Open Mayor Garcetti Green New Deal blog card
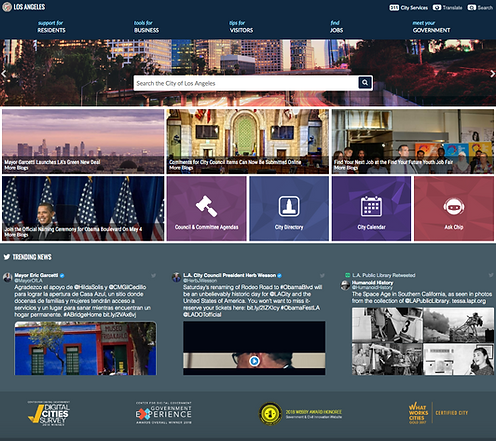 [x=83, y=141]
